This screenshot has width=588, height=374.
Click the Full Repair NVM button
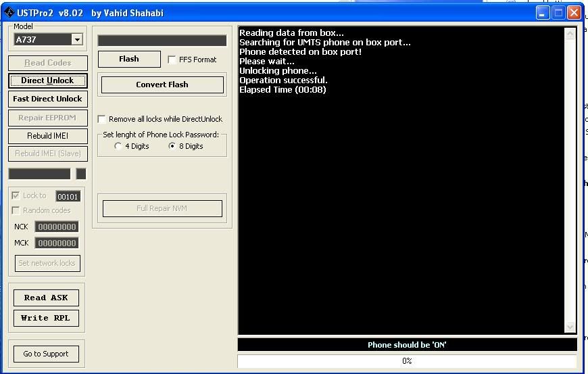click(162, 208)
